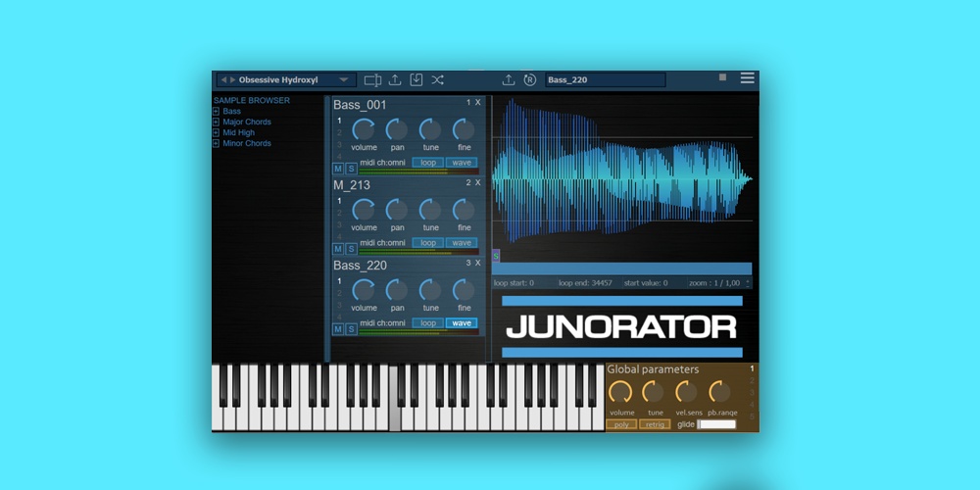The height and width of the screenshot is (490, 980).
Task: Open the hamburger menu at top right
Action: tap(748, 78)
